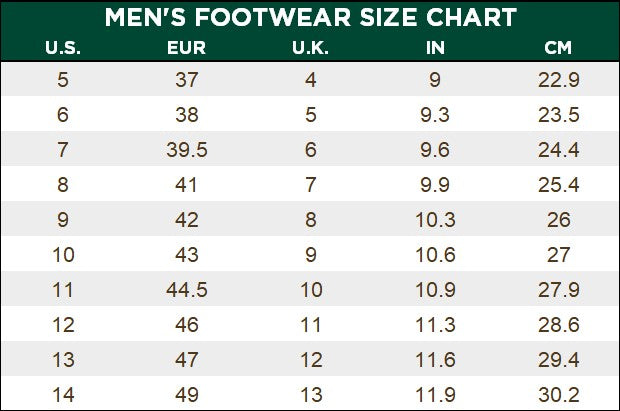
Task: Select the 25.4 CM cell
Action: pyautogui.click(x=558, y=185)
